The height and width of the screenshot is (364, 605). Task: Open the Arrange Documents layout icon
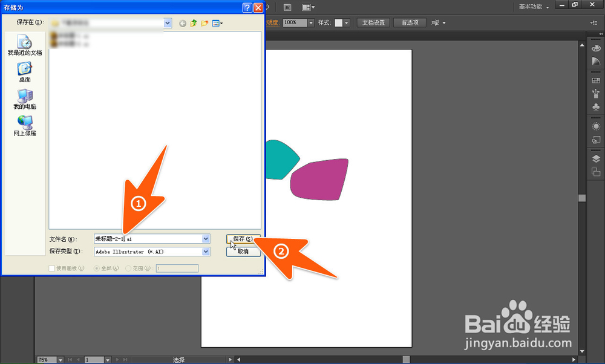pos(308,7)
